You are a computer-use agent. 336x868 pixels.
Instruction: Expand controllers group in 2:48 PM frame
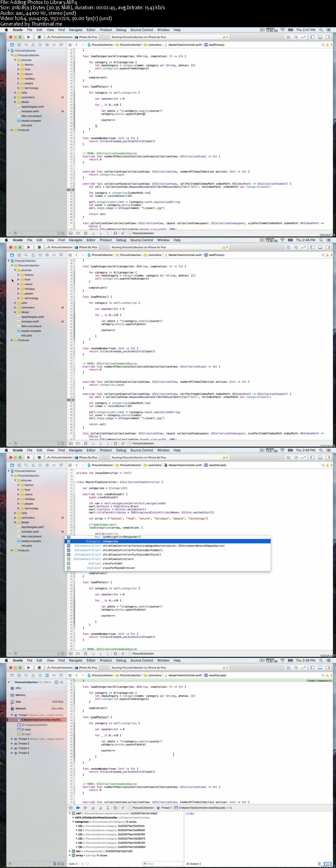click(x=15, y=308)
